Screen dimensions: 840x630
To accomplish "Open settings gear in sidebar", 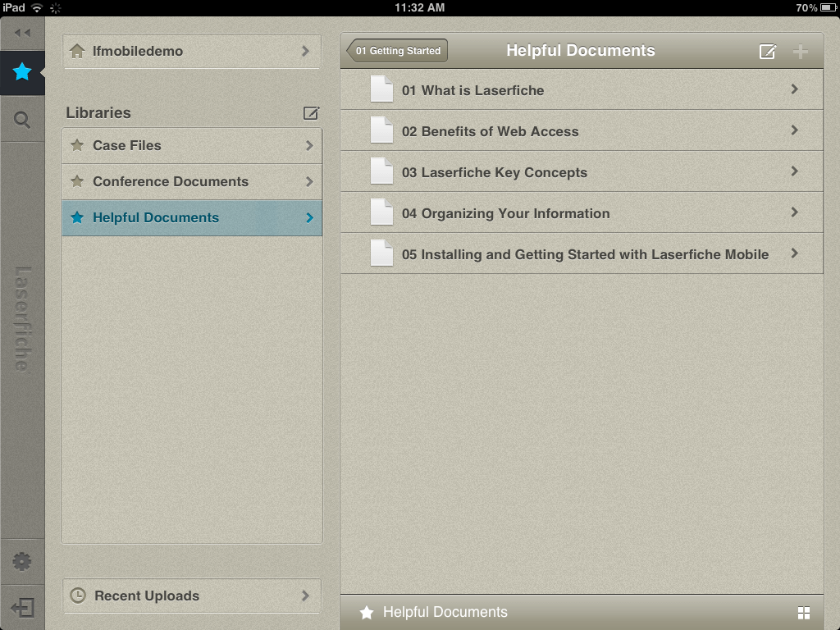I will 22,561.
